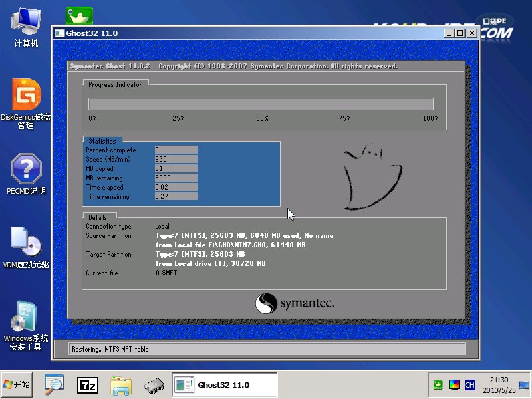The width and height of the screenshot is (532, 399).
Task: Switch input language via the CH tray icon
Action: [471, 384]
